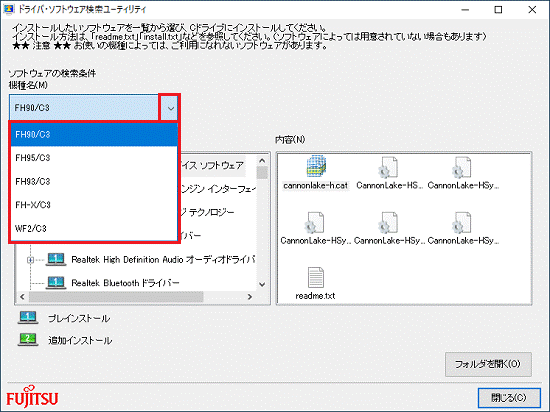
Task: Select the second-row CannonLake-HSy.. file in the middle
Action: point(388,222)
